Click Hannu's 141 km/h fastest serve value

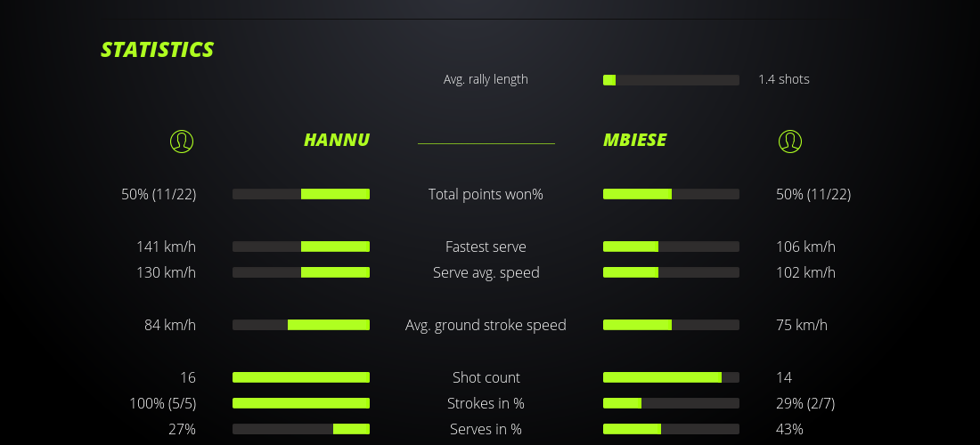coord(166,247)
